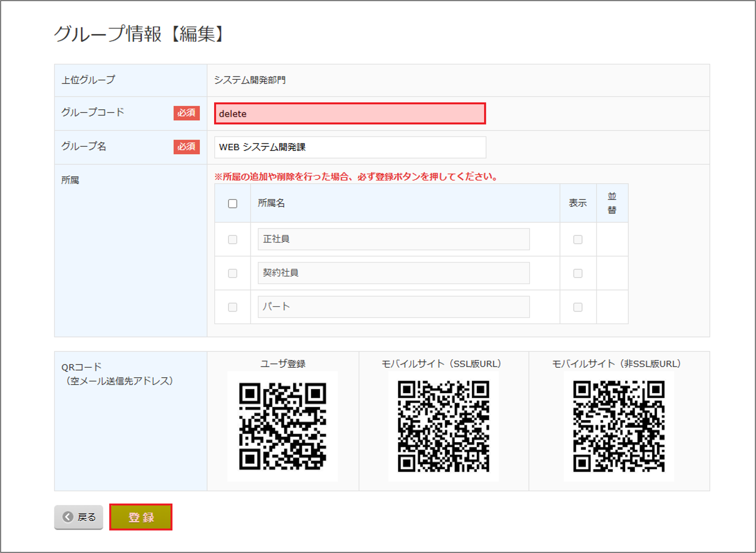Click the 正社員 affiliation name field

point(393,239)
